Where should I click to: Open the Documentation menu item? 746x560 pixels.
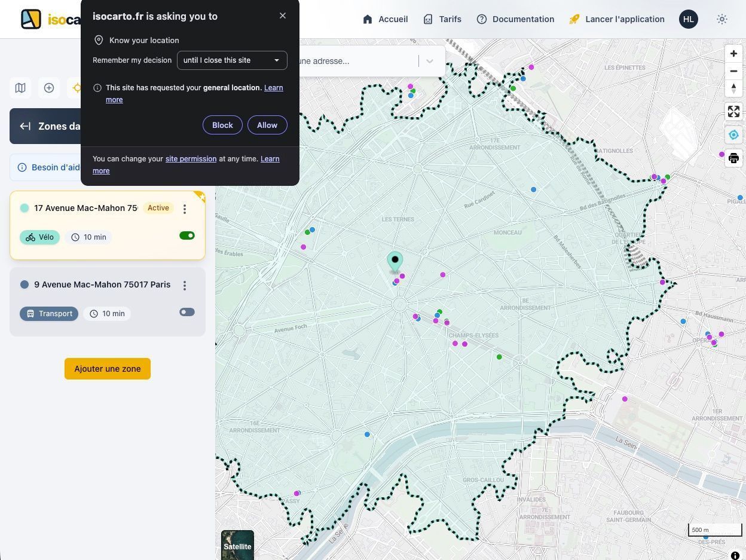pos(515,19)
